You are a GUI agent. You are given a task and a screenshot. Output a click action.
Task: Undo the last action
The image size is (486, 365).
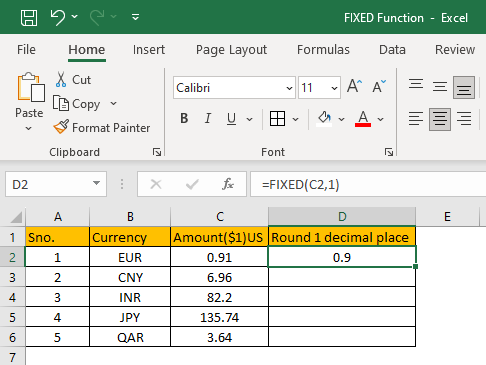[58, 17]
